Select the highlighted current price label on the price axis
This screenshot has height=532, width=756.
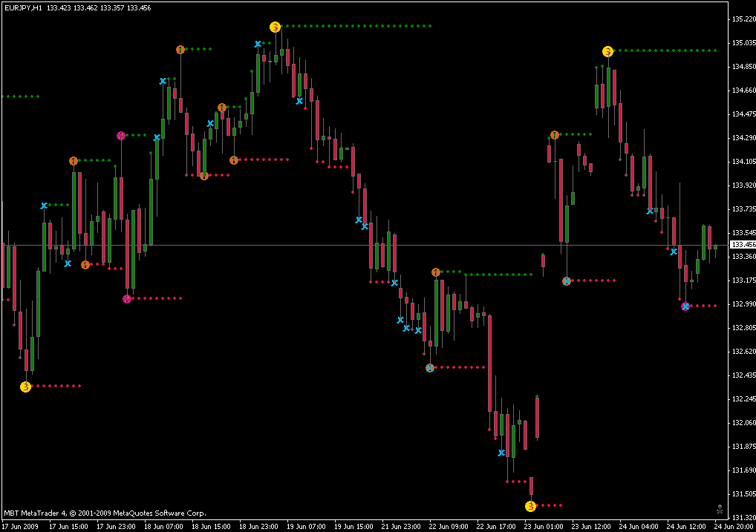pos(743,245)
